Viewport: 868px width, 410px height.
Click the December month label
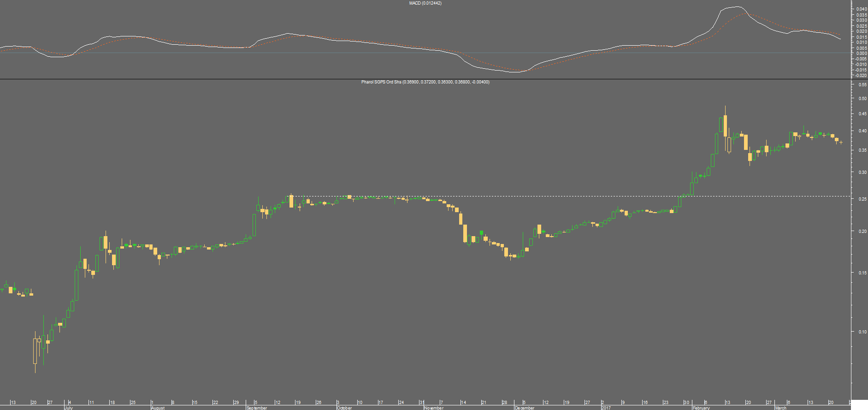tap(525, 408)
